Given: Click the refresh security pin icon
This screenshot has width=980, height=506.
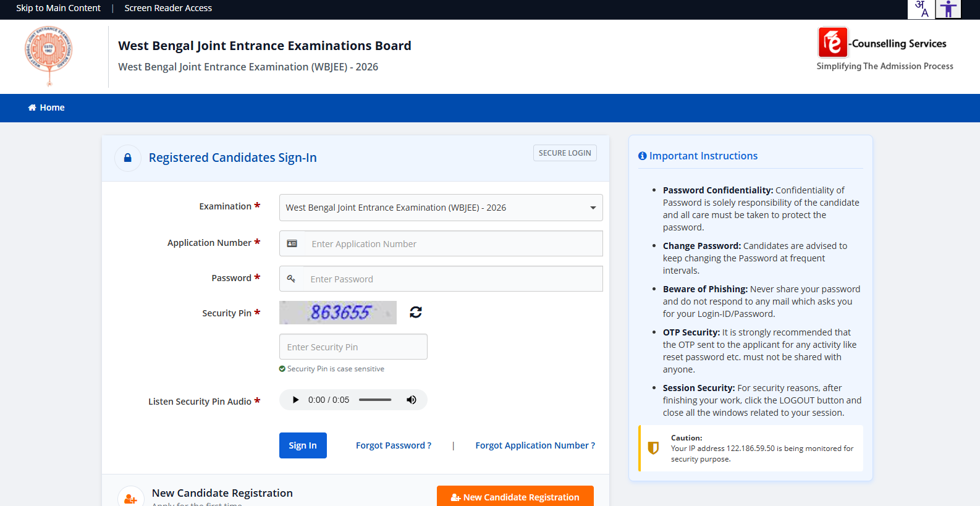Looking at the screenshot, I should click(416, 313).
